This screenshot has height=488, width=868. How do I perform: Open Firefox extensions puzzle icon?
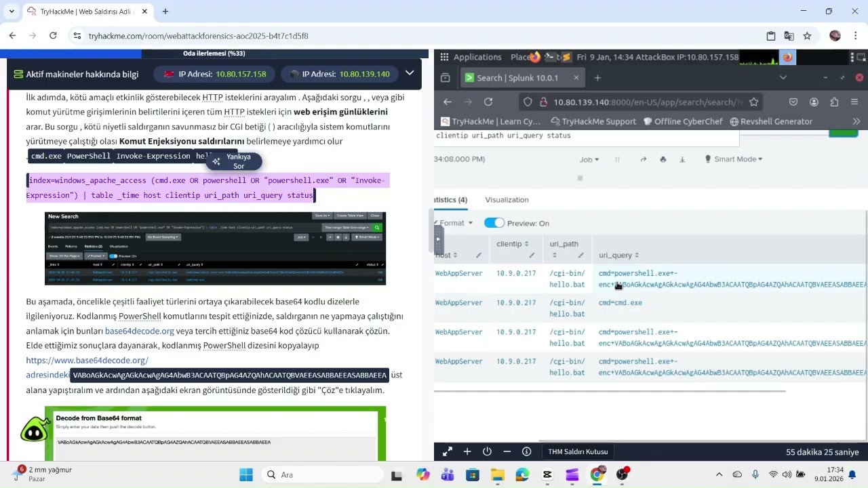pos(834,102)
